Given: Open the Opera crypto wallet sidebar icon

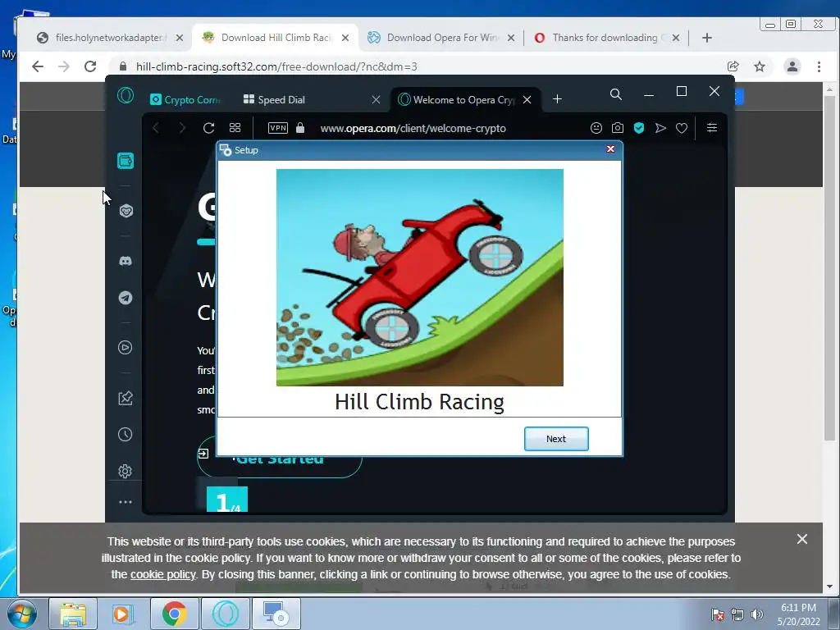Looking at the screenshot, I should 126,160.
